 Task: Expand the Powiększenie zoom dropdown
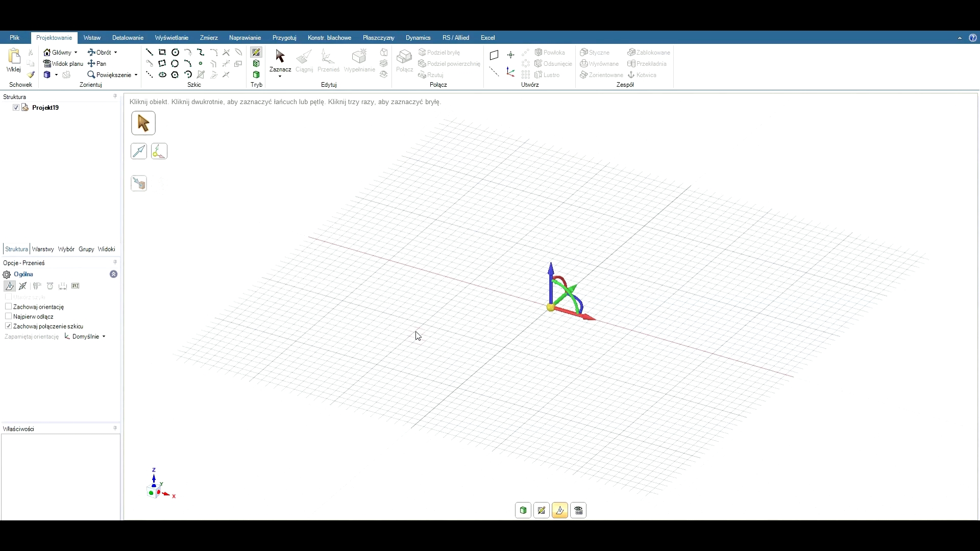[136, 75]
